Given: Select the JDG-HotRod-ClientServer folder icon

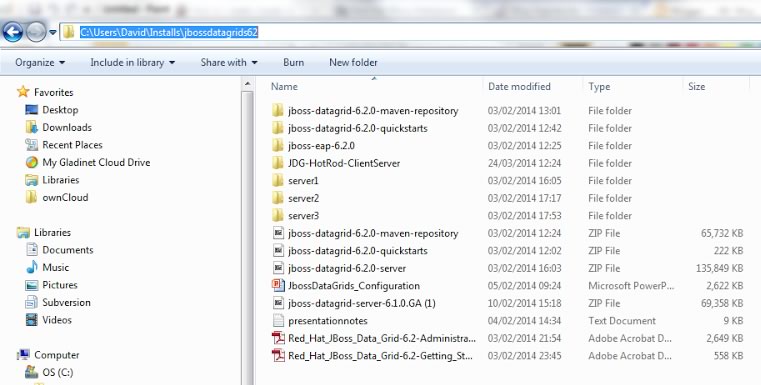Looking at the screenshot, I should tap(278, 163).
